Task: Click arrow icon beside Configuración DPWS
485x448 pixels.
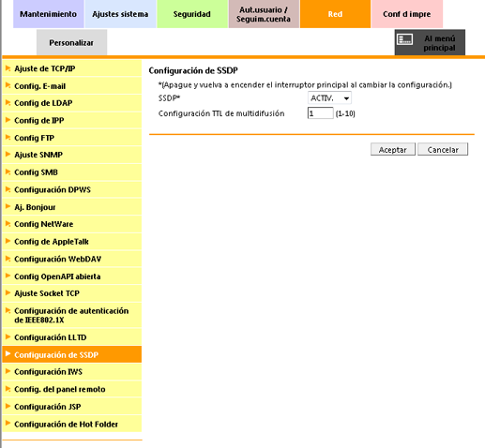Action: tap(8, 189)
